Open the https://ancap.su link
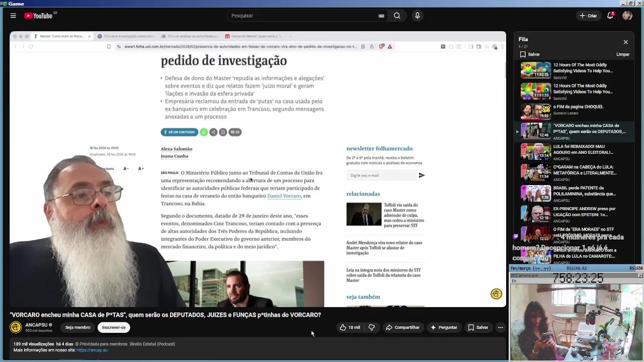Image resolution: width=644 pixels, height=362 pixels. tap(92, 350)
